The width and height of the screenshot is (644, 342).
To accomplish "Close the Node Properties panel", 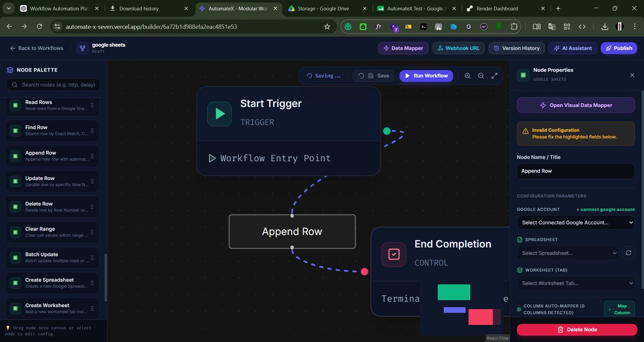I will pos(632,75).
